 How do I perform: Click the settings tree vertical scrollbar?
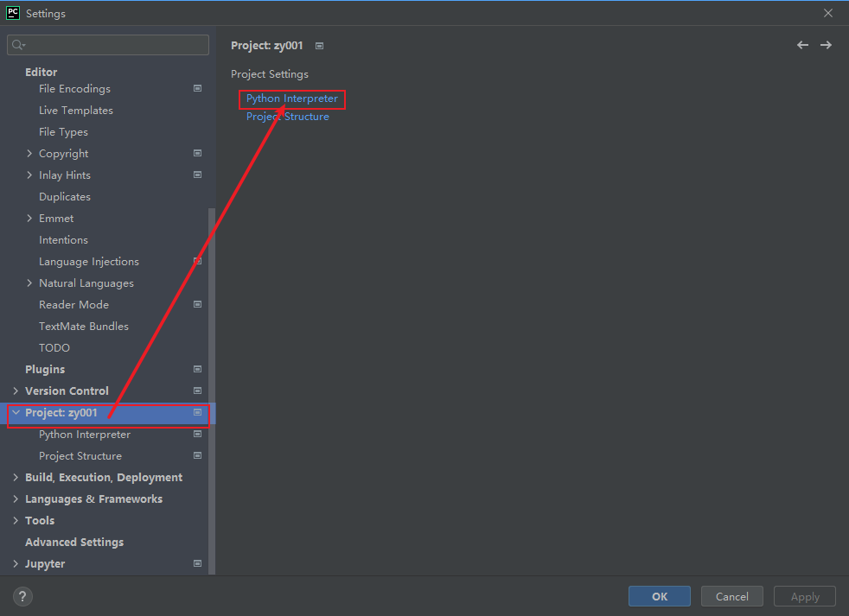point(212,391)
